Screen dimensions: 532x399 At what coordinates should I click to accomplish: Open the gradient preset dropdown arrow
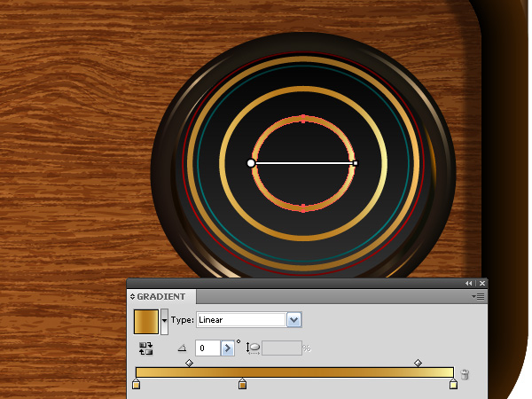coord(164,321)
